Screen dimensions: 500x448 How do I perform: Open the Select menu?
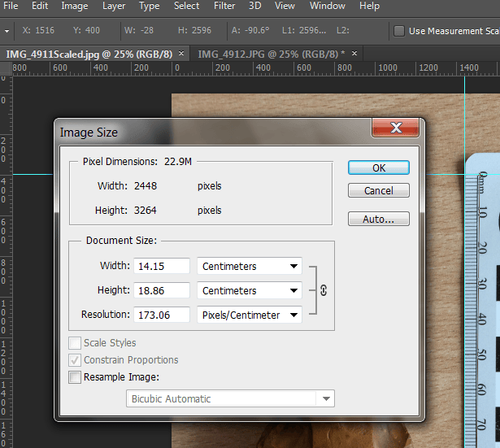click(x=186, y=6)
